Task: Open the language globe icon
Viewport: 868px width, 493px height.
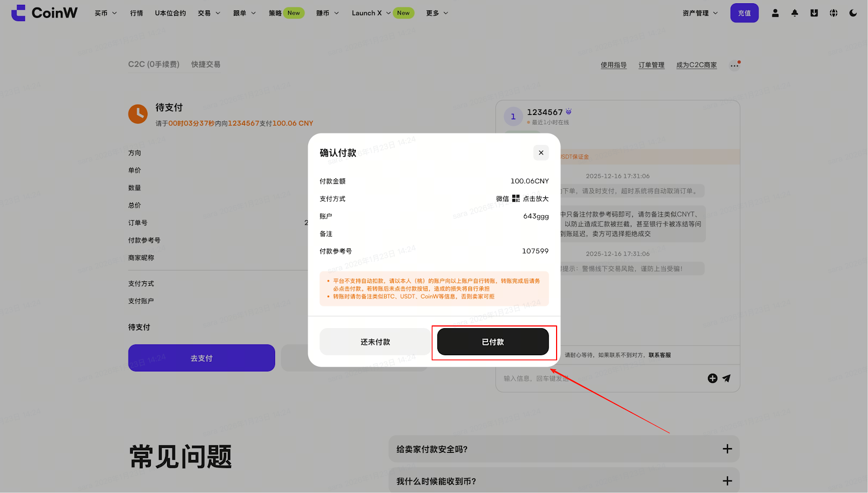Action: click(x=834, y=13)
